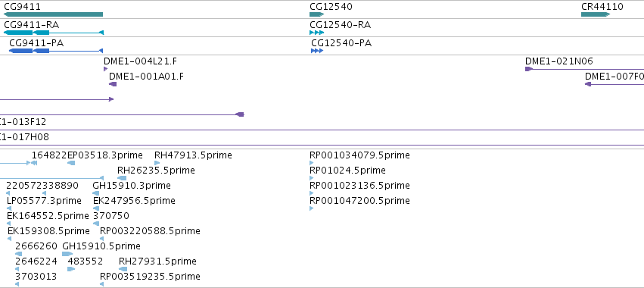Select the CG9411-PA protein feature
The image size is (644, 288).
pyautogui.click(x=56, y=51)
